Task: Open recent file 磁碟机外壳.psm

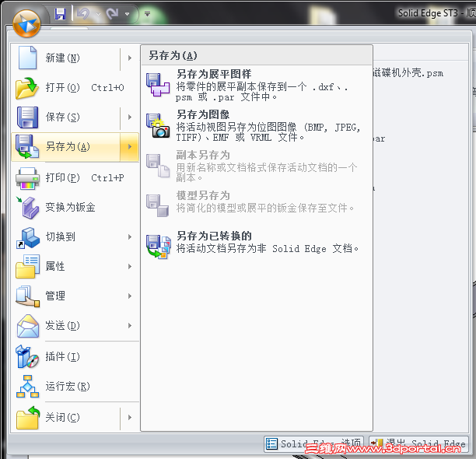Action: coord(408,73)
